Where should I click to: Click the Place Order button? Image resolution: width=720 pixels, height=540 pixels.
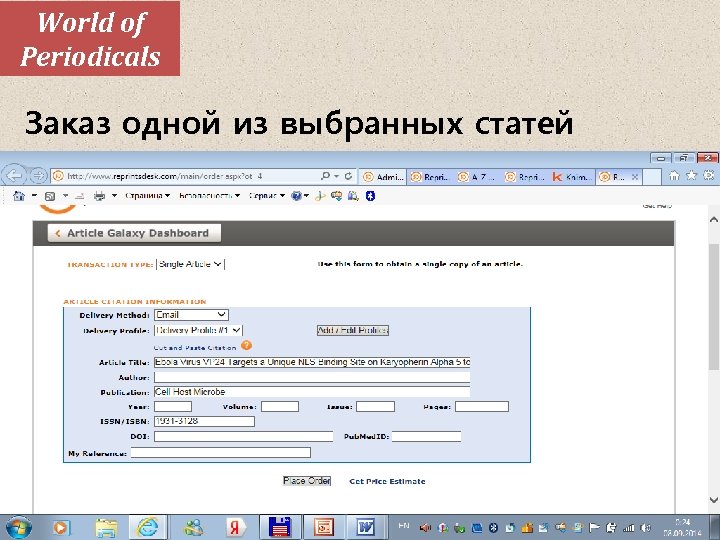[x=307, y=481]
